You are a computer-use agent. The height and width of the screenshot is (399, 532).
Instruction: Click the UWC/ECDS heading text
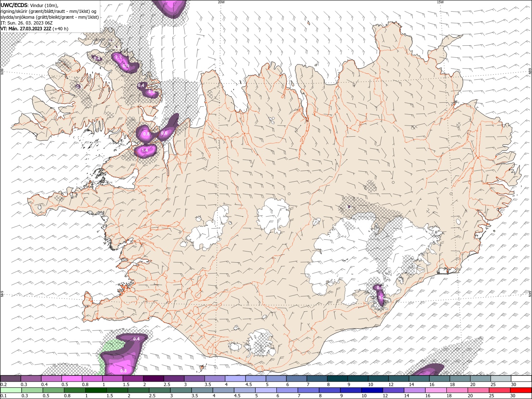pos(15,5)
